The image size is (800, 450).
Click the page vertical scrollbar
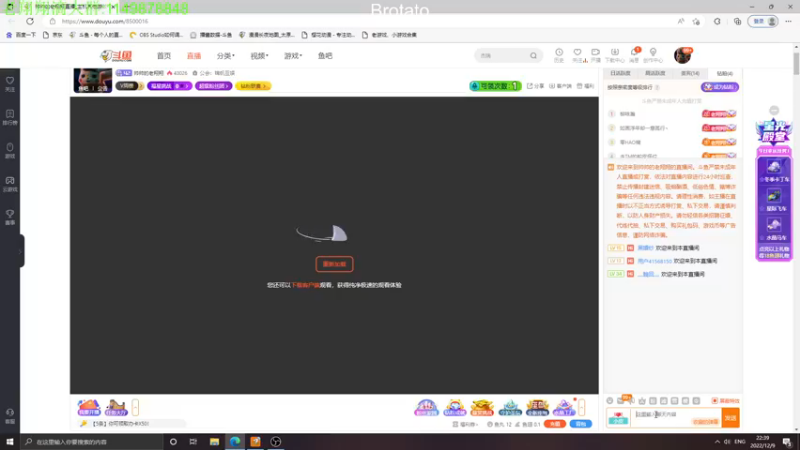[x=796, y=63]
